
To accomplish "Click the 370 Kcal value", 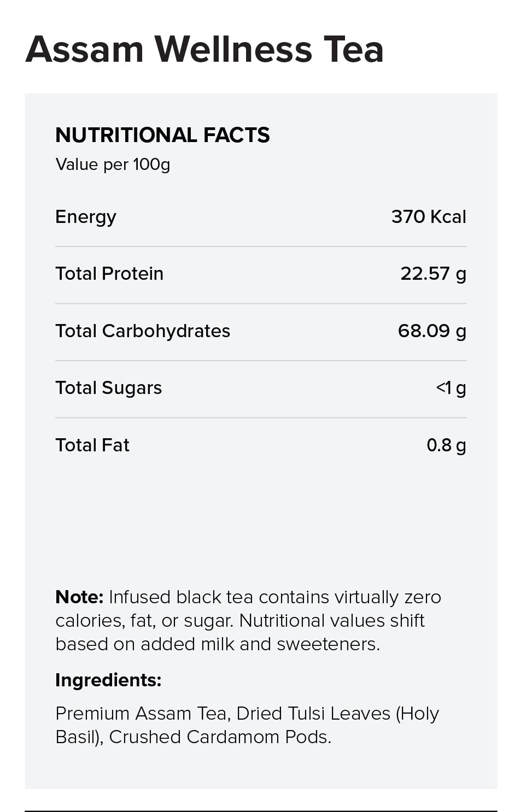I will point(429,217).
